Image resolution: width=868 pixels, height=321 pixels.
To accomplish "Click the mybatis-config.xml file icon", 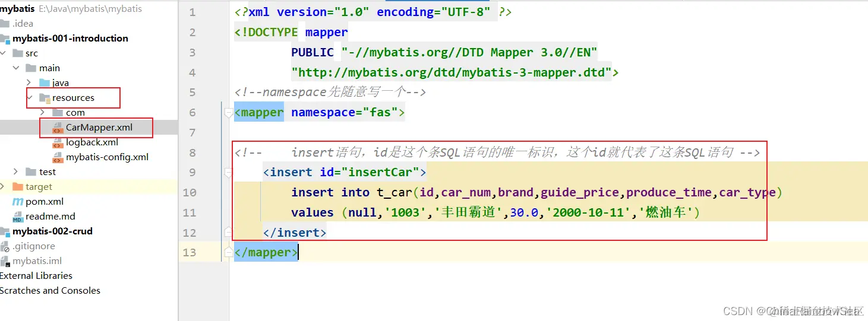I will coord(58,157).
